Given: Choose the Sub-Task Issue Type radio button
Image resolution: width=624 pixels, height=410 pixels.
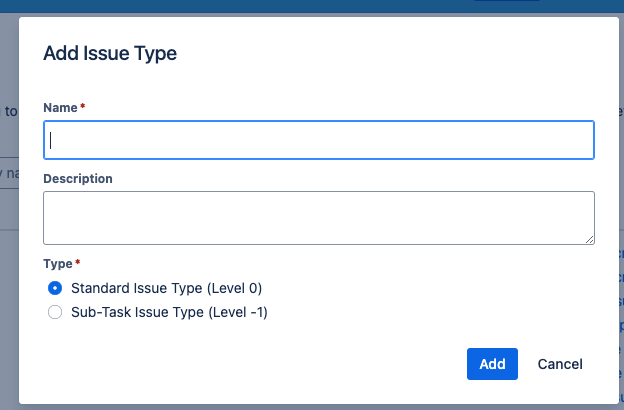Looking at the screenshot, I should click(55, 312).
